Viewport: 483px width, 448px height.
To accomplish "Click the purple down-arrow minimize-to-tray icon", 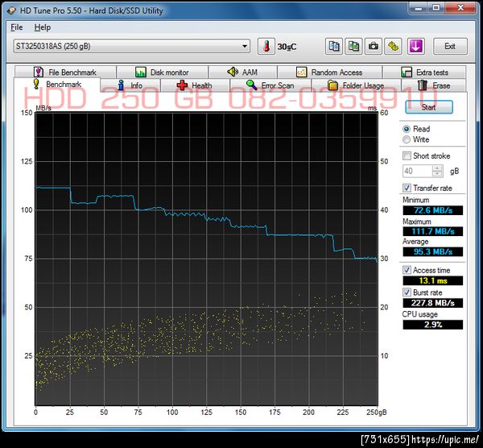I will tap(415, 46).
